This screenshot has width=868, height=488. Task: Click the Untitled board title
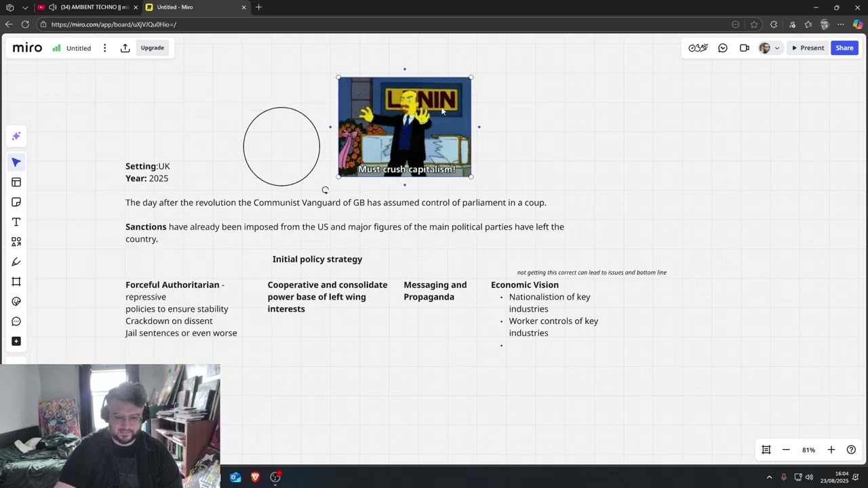coord(79,48)
